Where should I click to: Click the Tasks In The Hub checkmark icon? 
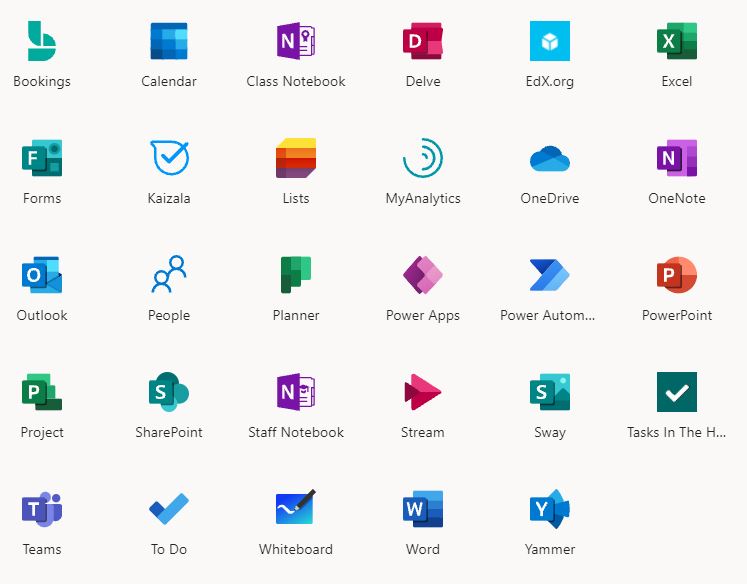(676, 392)
